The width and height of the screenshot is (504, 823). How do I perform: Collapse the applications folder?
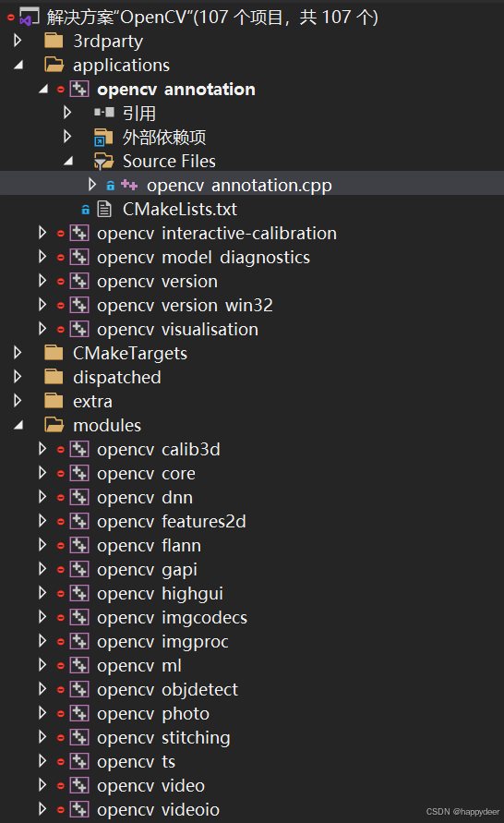(18, 65)
